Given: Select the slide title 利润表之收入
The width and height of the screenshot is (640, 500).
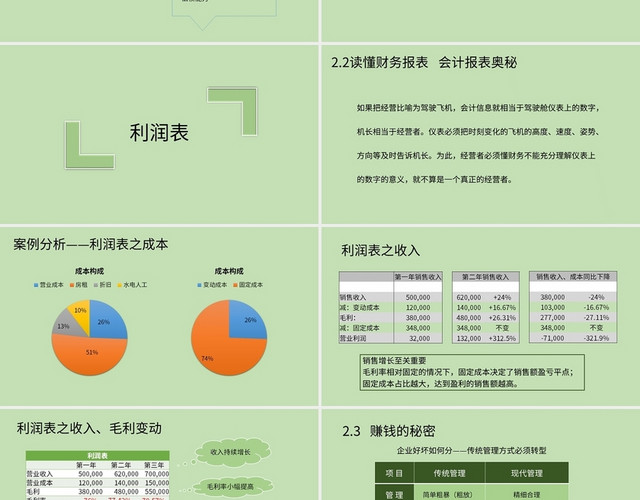Looking at the screenshot, I should click(380, 250).
